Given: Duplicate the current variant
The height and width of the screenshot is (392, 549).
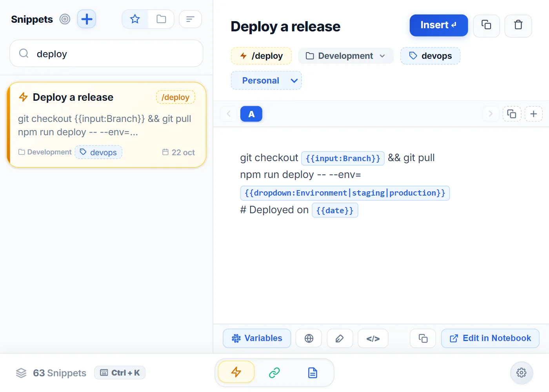Looking at the screenshot, I should tap(512, 114).
